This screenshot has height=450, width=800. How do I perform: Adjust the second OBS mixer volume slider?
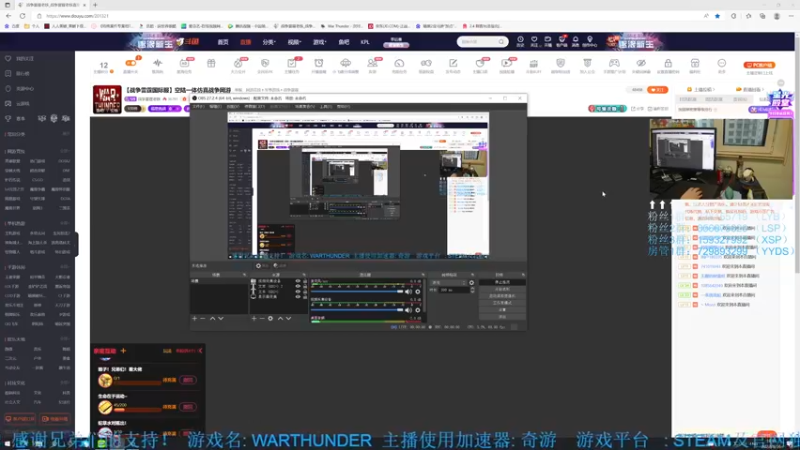[357, 310]
